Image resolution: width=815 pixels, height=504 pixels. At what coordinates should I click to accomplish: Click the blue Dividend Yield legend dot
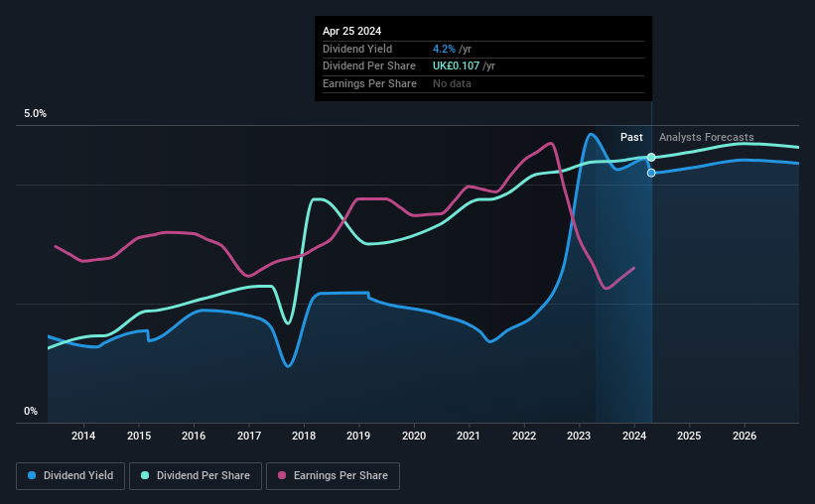pos(32,475)
